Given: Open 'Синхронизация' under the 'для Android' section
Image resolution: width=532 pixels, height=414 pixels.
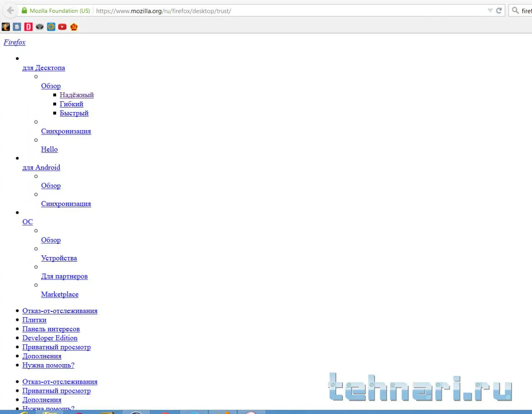Looking at the screenshot, I should click(x=66, y=204).
